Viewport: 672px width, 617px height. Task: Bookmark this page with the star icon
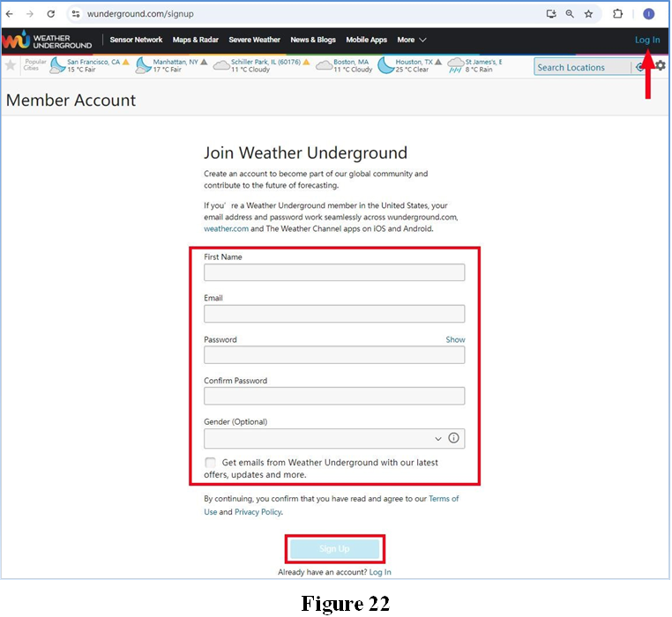588,14
